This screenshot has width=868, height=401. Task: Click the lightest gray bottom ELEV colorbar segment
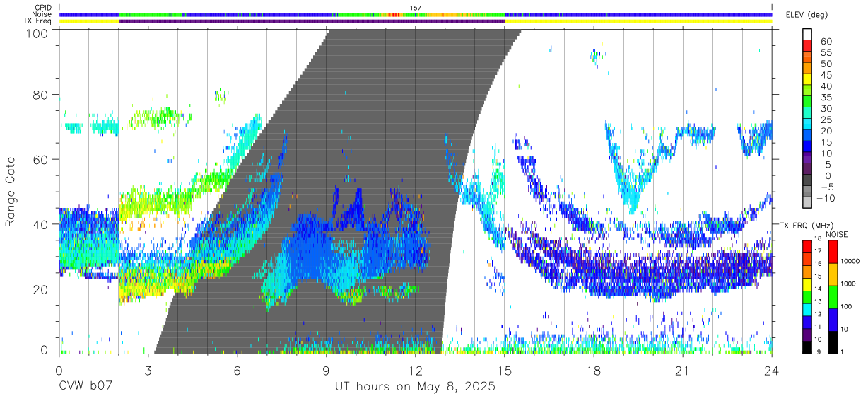(807, 202)
